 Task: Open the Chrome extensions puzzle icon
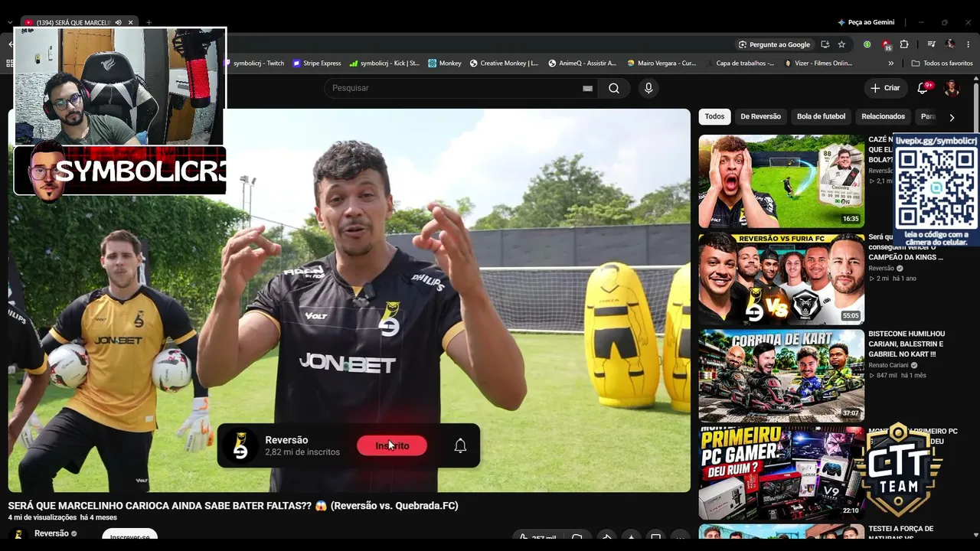click(x=903, y=44)
